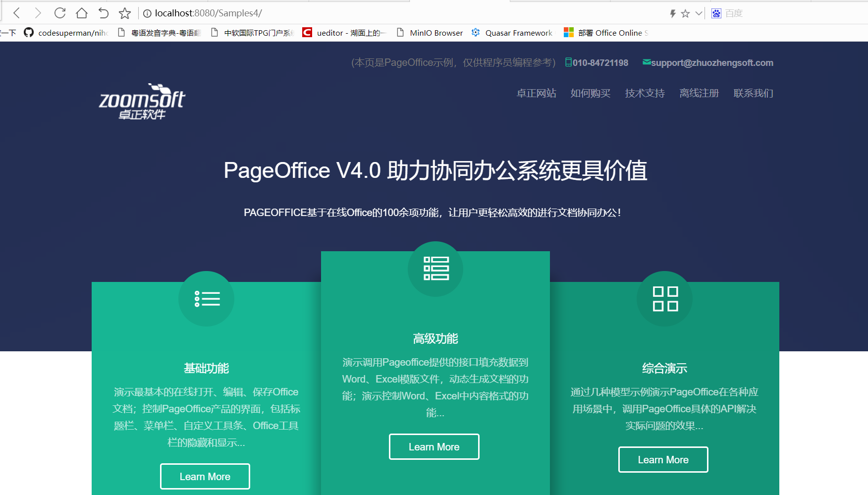868x495 pixels.
Task: Click Learn More under 综合演示
Action: (x=663, y=460)
